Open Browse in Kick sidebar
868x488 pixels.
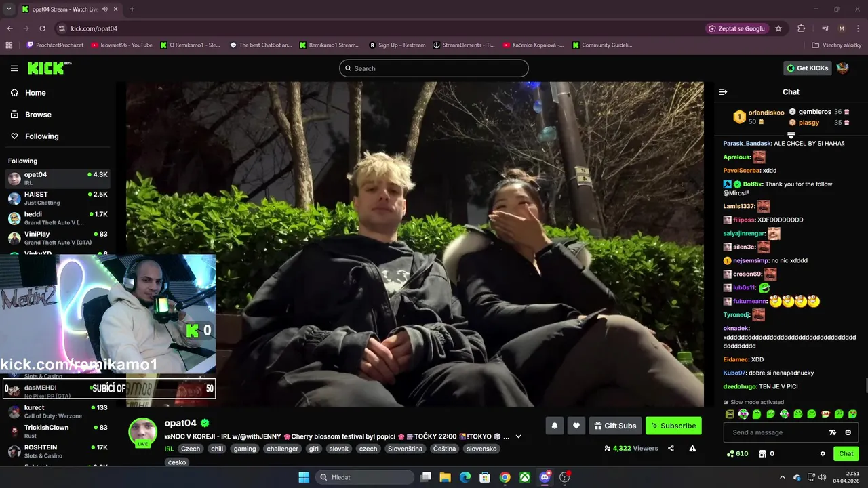[x=31, y=115]
